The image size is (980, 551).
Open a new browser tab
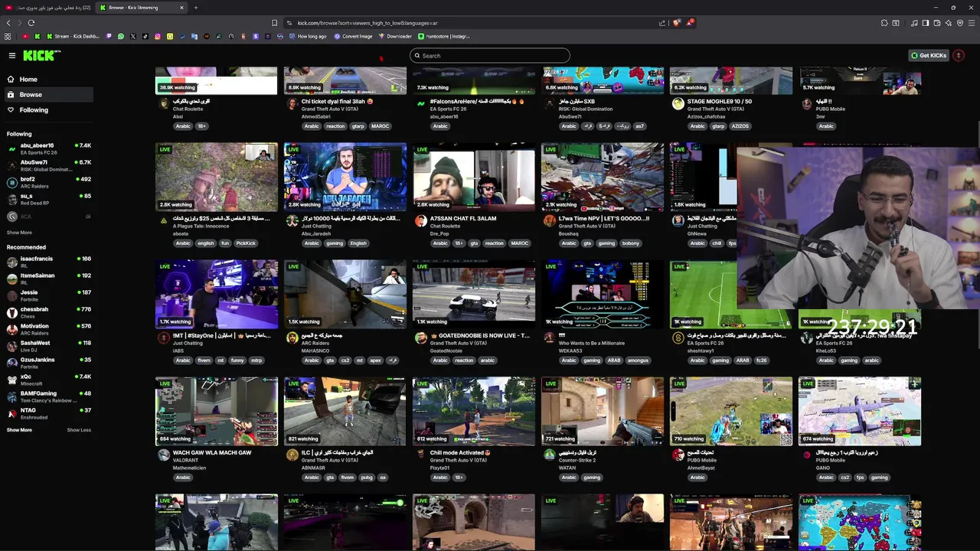click(195, 8)
